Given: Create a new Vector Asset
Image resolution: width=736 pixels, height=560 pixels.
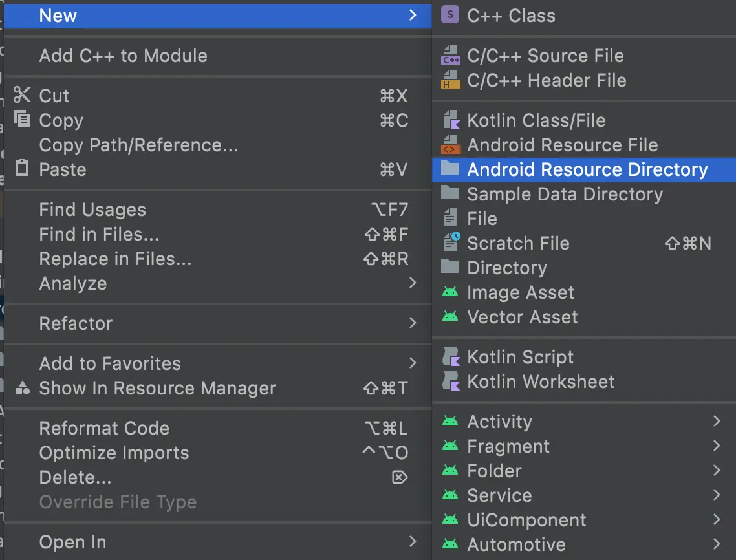Looking at the screenshot, I should click(522, 317).
